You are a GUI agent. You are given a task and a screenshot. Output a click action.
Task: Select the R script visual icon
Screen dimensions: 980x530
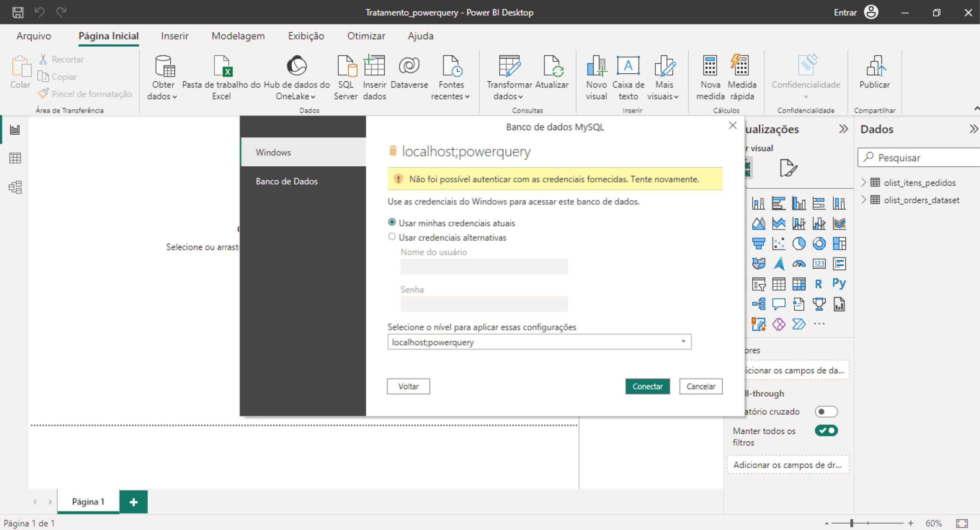(x=819, y=284)
